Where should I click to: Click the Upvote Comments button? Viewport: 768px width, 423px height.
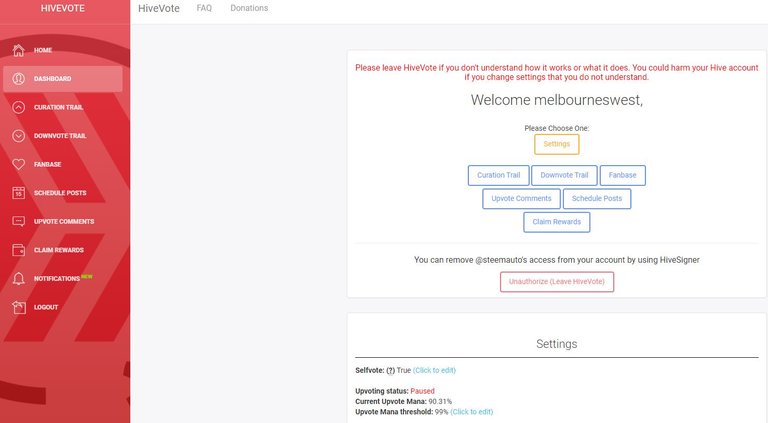(x=521, y=199)
